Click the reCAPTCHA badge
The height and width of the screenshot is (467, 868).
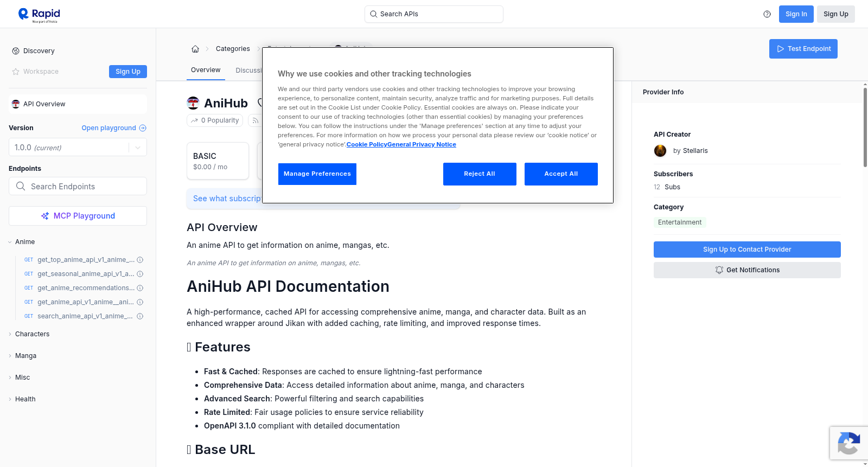(x=848, y=443)
